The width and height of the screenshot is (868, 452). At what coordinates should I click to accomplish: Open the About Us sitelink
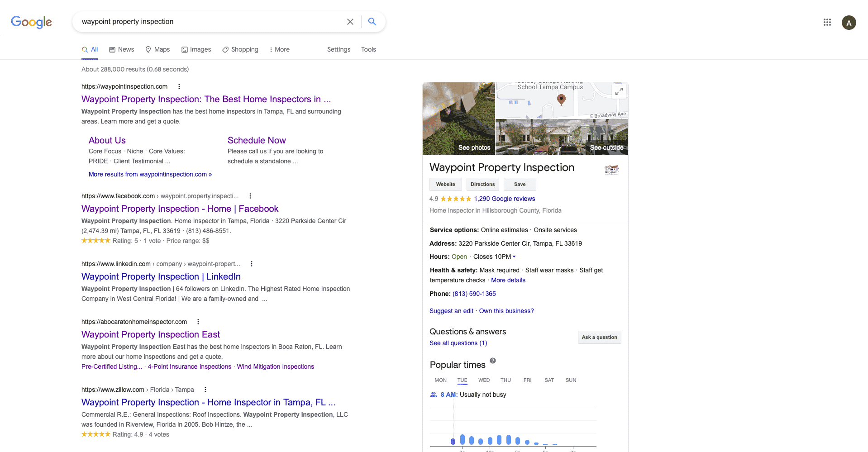click(x=107, y=140)
